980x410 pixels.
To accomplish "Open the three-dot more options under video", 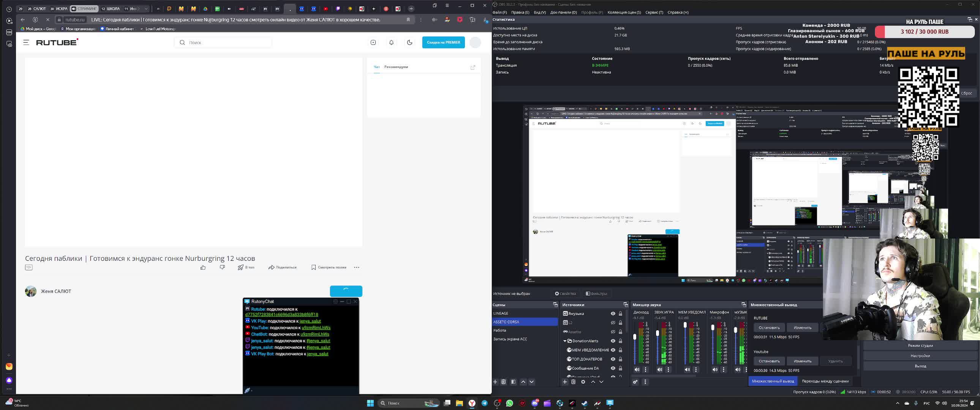I will point(356,267).
